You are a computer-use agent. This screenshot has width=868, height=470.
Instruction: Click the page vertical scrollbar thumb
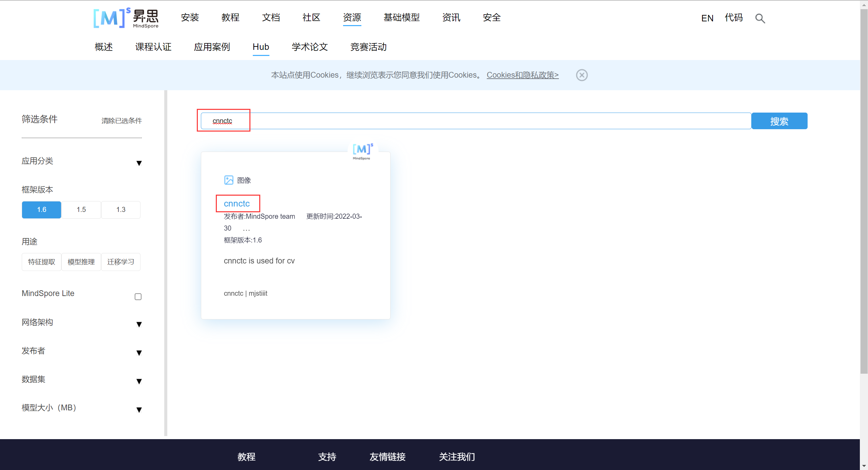click(x=864, y=190)
